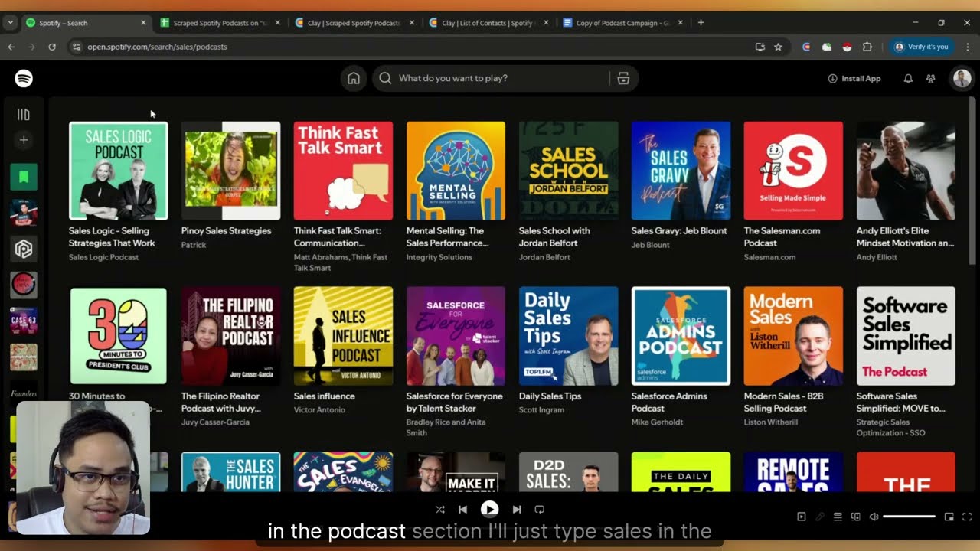Switch to the Scraped Spotify Podcasts sheet tab
Viewport: 980px width, 551px height.
coord(220,23)
